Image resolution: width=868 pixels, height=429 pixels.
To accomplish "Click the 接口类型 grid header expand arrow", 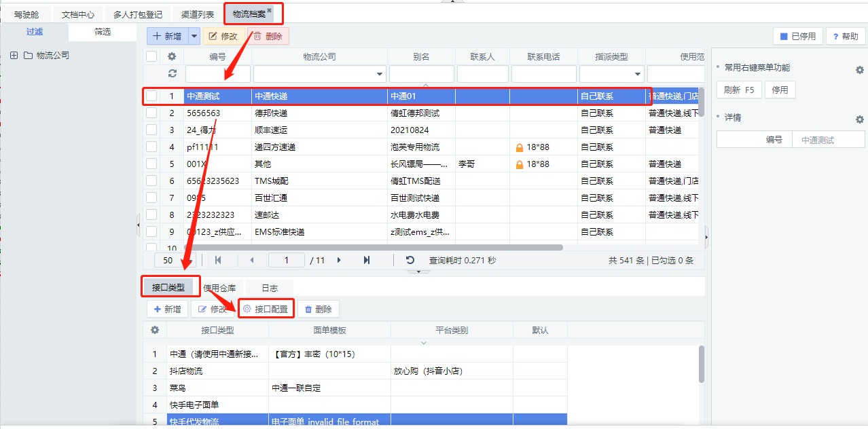I will [424, 342].
